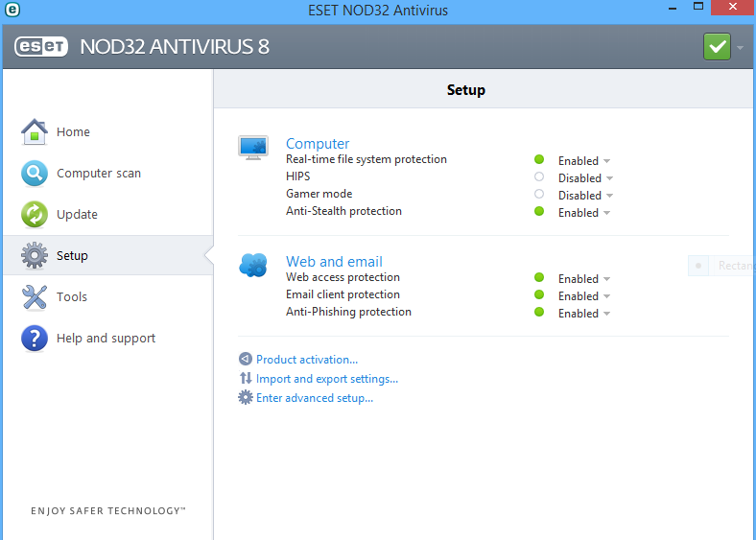The width and height of the screenshot is (756, 540).
Task: Click the Import and export arrows icon
Action: pos(246,378)
